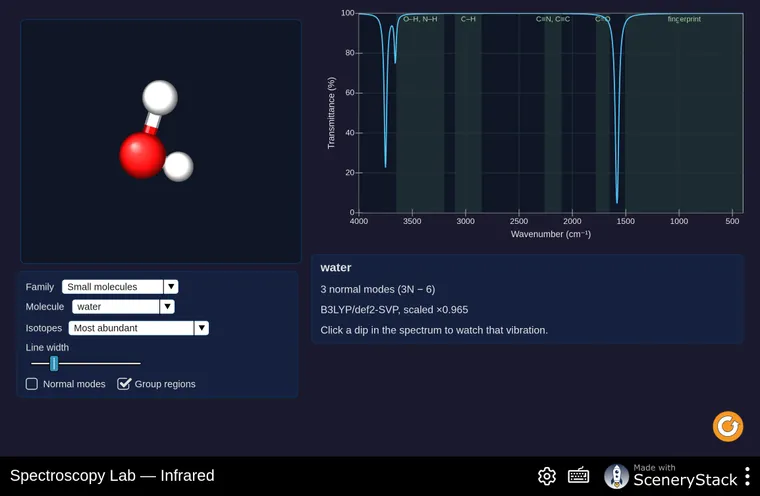Open the Isotopes dropdown showing Most abundant
This screenshot has width=760, height=496.
[139, 328]
